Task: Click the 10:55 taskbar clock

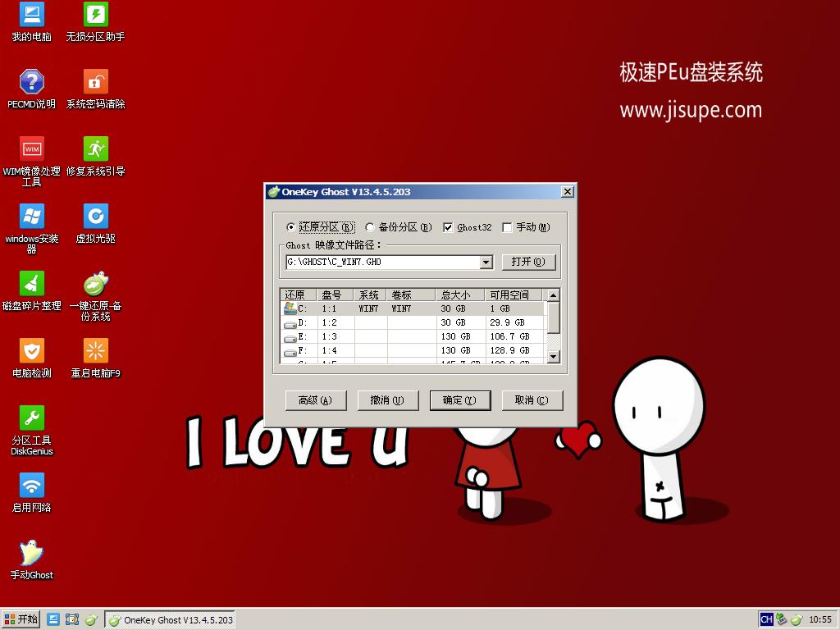Action: (819, 620)
